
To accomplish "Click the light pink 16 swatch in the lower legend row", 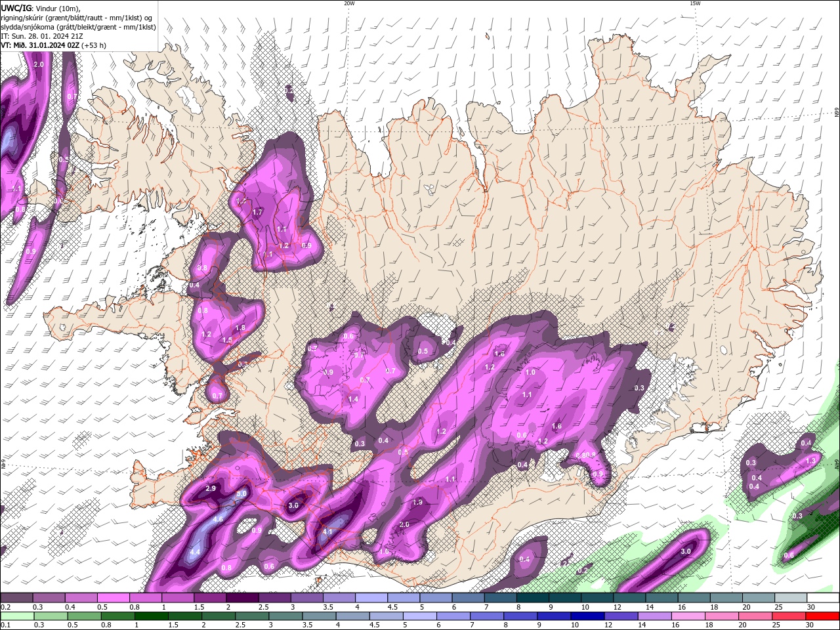I will point(688,616).
